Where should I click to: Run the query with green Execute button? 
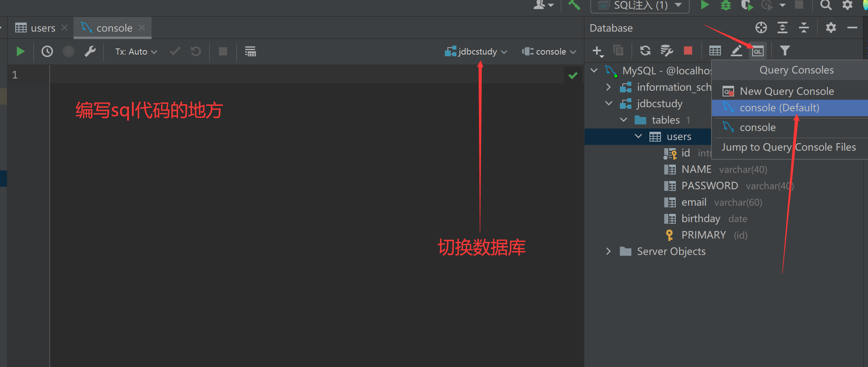[20, 51]
